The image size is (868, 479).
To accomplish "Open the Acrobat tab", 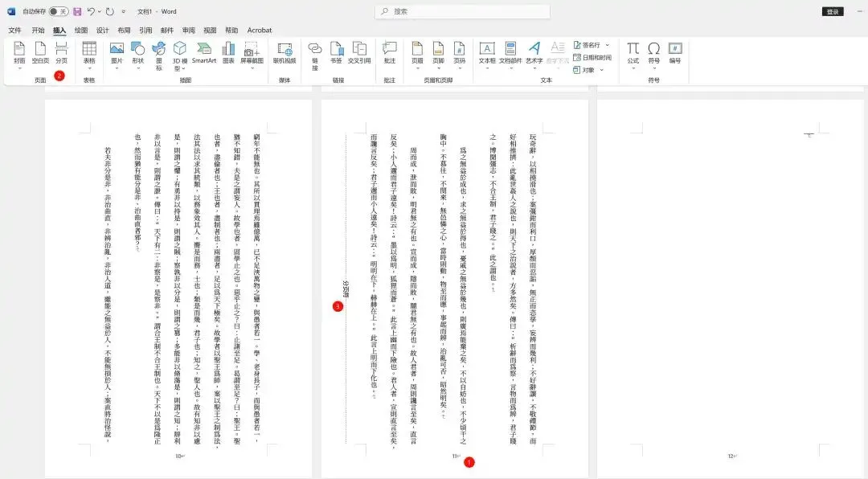I will [260, 30].
